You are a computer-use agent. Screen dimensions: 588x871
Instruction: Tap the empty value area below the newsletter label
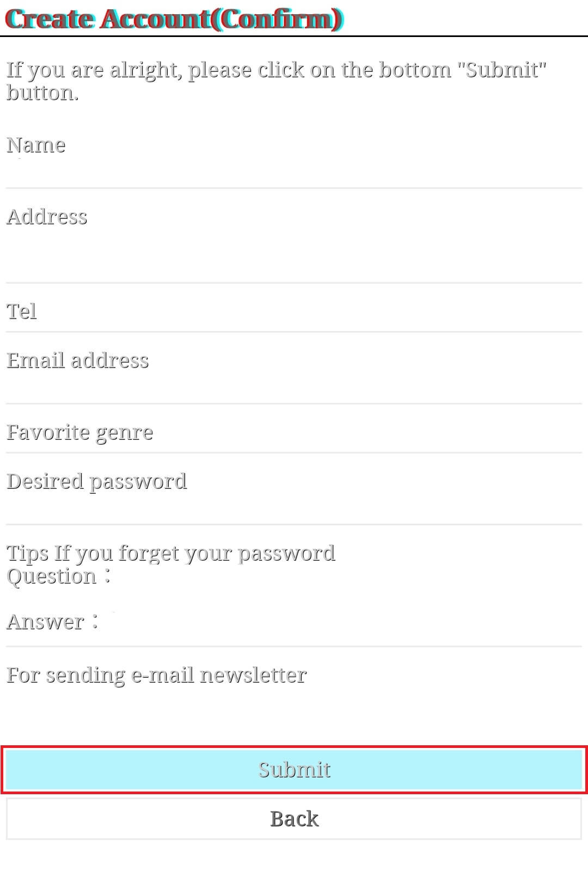pos(294,708)
